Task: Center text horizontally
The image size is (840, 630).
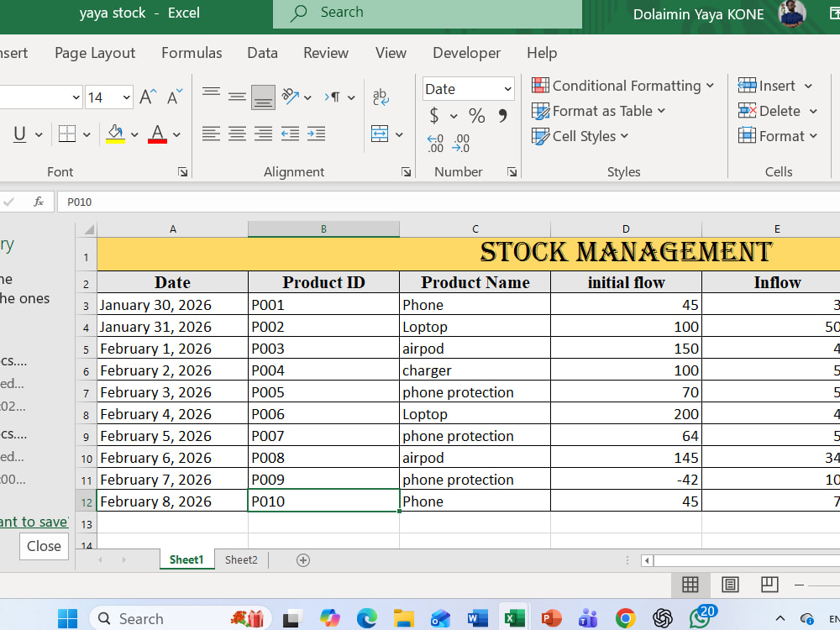Action: pyautogui.click(x=237, y=134)
